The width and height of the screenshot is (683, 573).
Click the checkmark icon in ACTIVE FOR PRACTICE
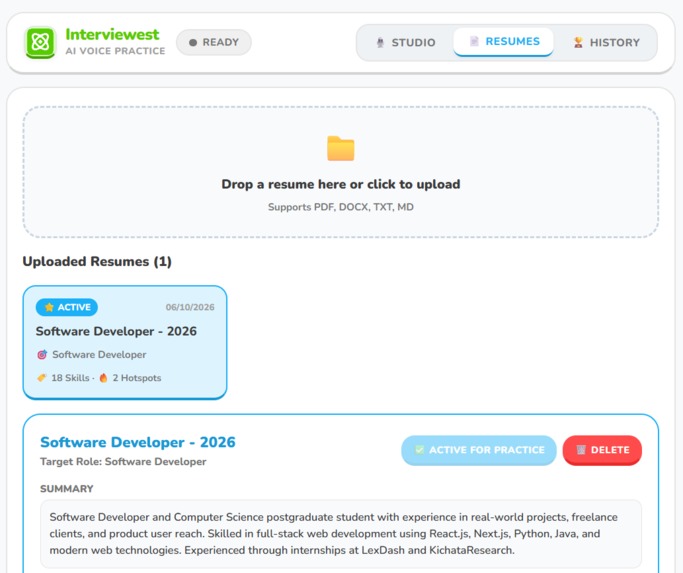click(x=419, y=450)
